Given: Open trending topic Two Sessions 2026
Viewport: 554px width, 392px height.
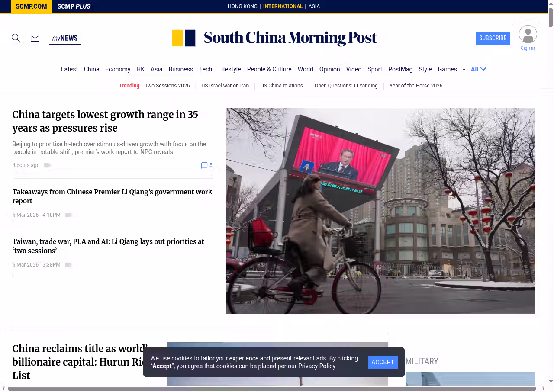Looking at the screenshot, I should click(x=167, y=86).
